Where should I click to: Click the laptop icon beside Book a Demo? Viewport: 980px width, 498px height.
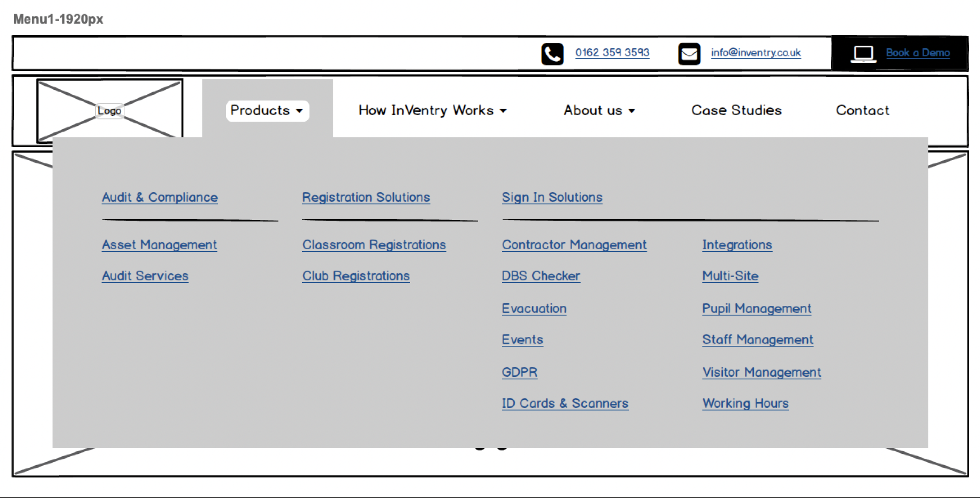(864, 54)
